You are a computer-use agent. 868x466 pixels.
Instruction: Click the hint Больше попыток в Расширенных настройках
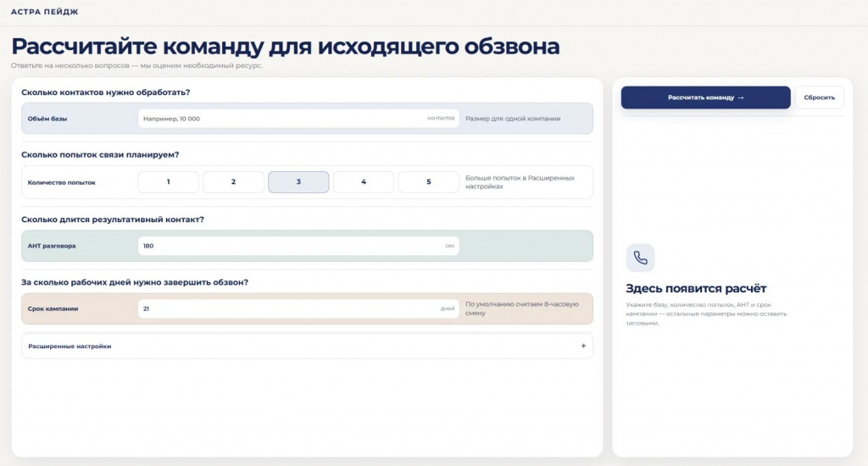click(520, 182)
